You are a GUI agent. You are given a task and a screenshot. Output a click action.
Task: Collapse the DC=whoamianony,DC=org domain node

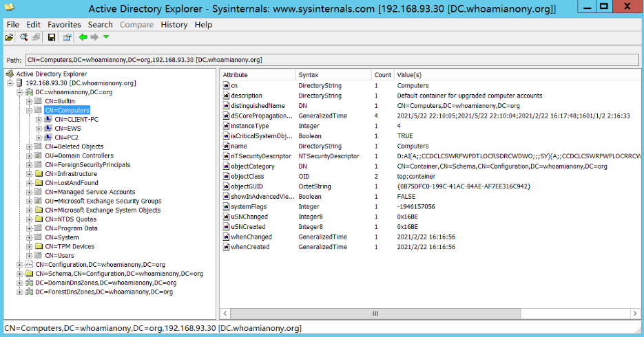[20, 92]
